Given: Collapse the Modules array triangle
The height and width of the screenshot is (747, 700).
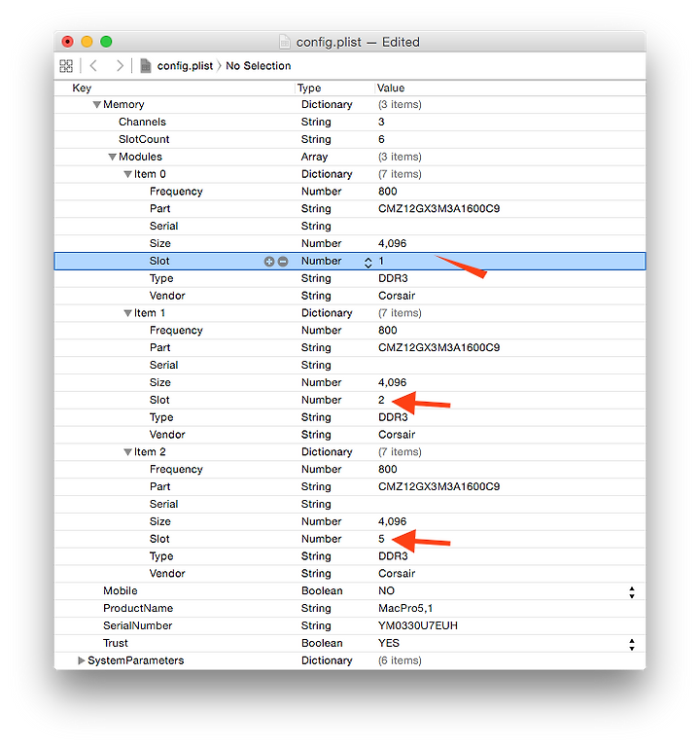Looking at the screenshot, I should 113,157.
